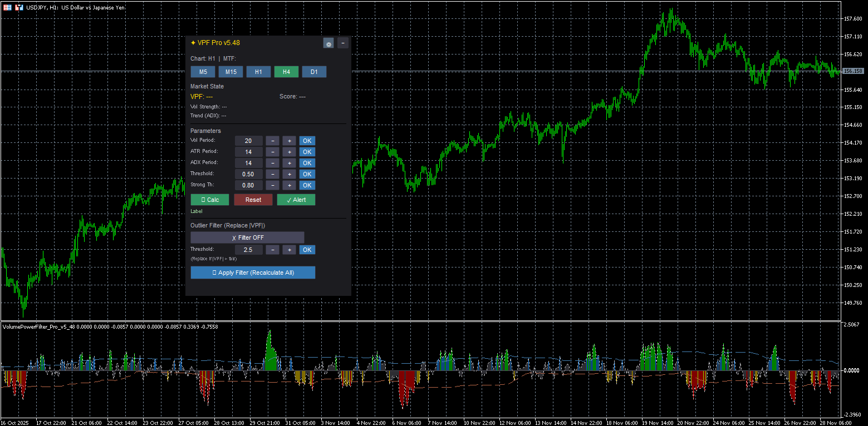Screen dimensions: 868x426
Task: Switch MTF to D1
Action: [x=314, y=72]
